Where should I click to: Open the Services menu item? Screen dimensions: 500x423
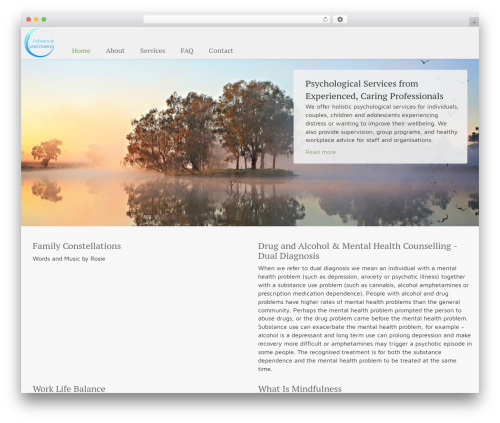pos(152,51)
